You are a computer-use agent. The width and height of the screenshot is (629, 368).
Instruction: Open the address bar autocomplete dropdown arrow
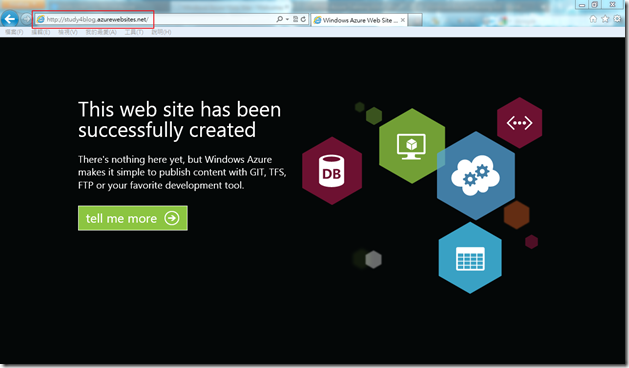(x=287, y=19)
